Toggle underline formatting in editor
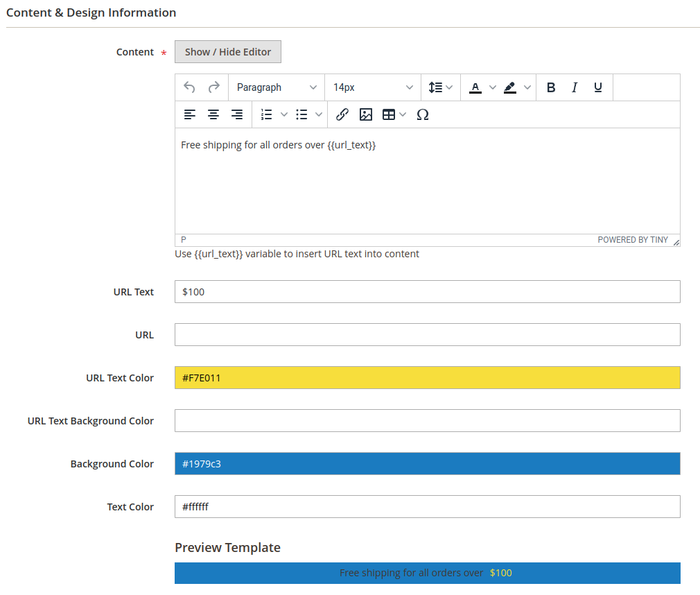Image resolution: width=700 pixels, height=595 pixels. [x=598, y=87]
